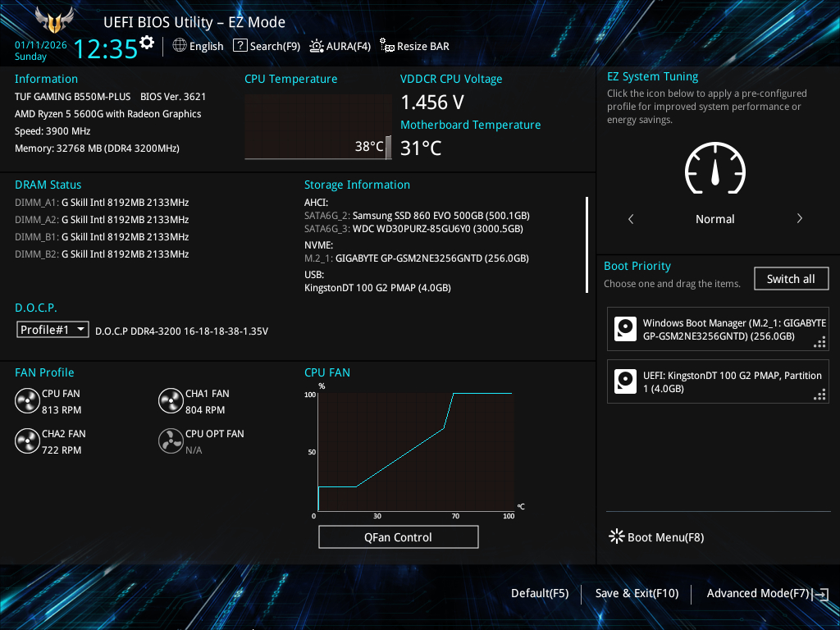The height and width of the screenshot is (630, 840).
Task: Switch tuning profile with left chevron
Action: (x=631, y=219)
